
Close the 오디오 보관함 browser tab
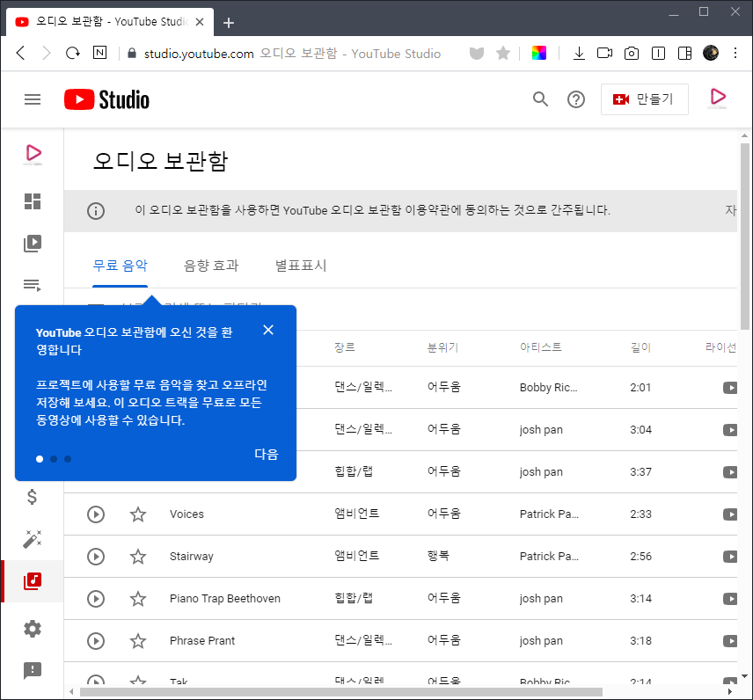point(200,22)
